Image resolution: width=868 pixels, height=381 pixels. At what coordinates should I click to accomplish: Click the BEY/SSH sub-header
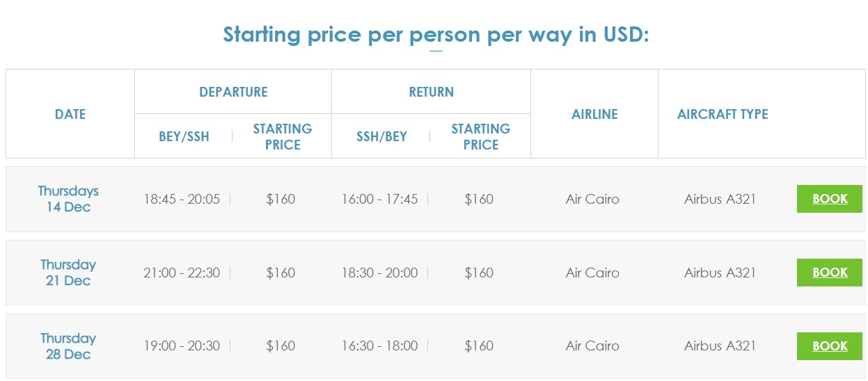pos(184,136)
